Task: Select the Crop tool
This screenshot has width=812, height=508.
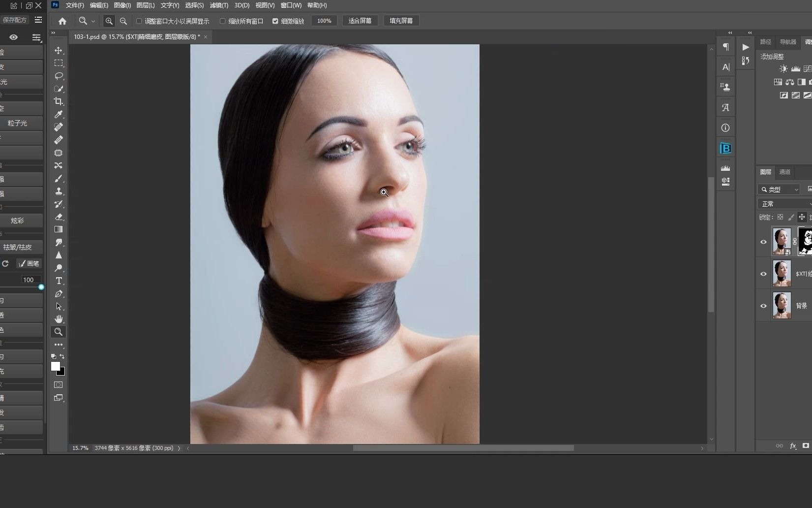Action: [59, 101]
